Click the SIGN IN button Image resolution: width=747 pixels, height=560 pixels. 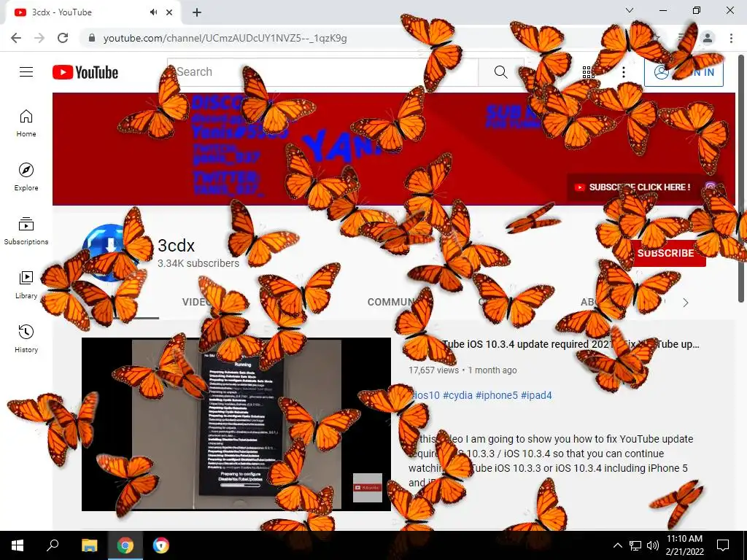(x=684, y=72)
